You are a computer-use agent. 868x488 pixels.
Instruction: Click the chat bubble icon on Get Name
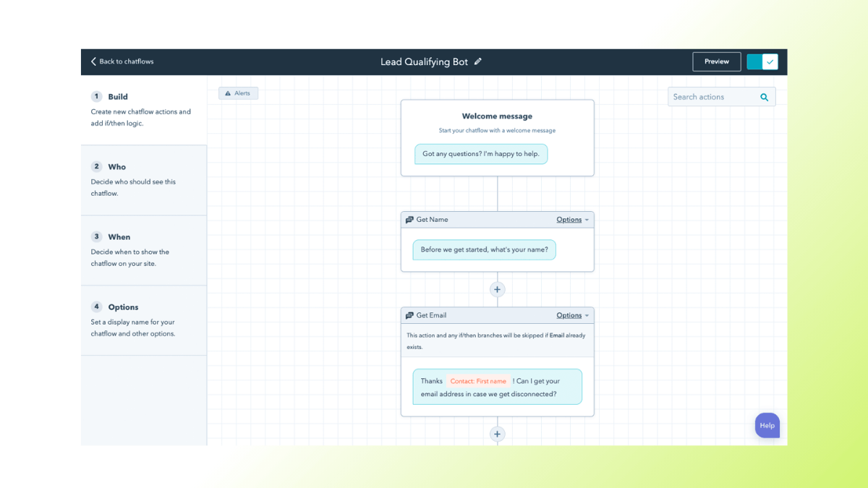coord(411,219)
